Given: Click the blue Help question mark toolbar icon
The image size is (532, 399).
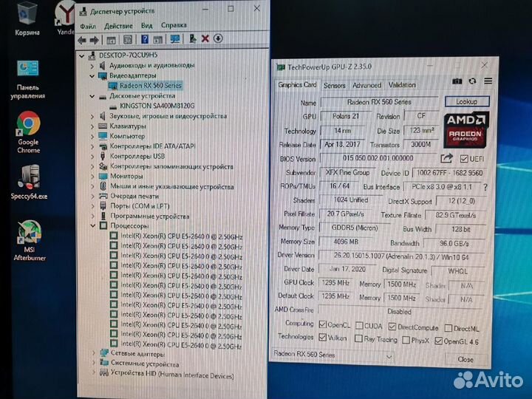Looking at the screenshot, I should [x=145, y=39].
